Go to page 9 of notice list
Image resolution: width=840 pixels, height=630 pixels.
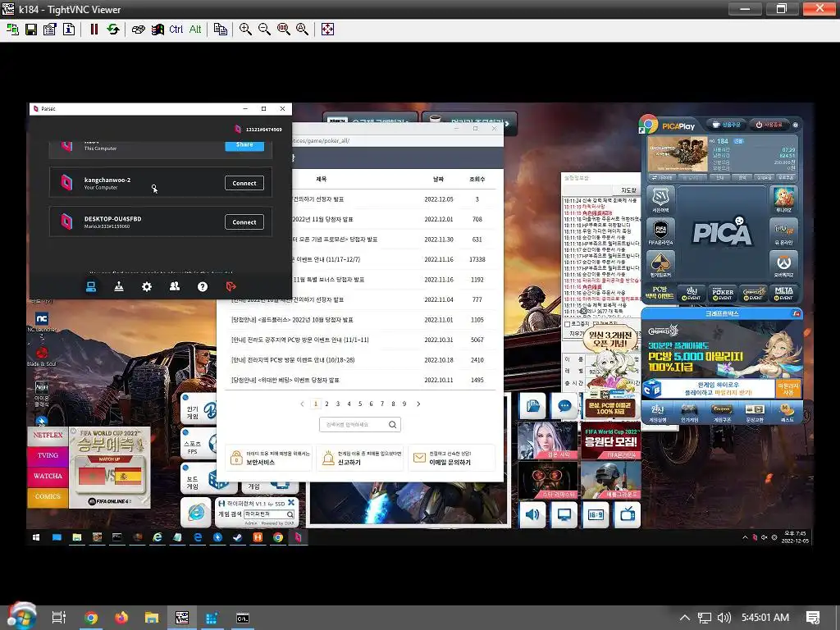(404, 404)
